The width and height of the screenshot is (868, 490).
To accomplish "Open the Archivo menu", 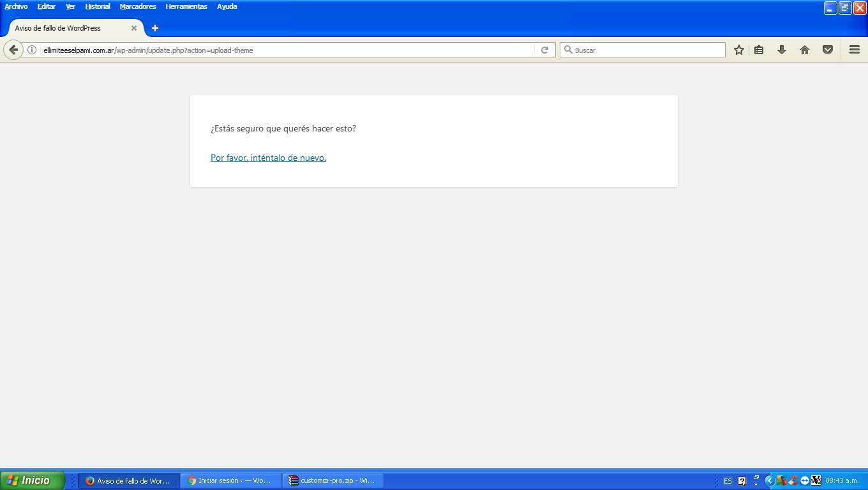I will tap(16, 6).
